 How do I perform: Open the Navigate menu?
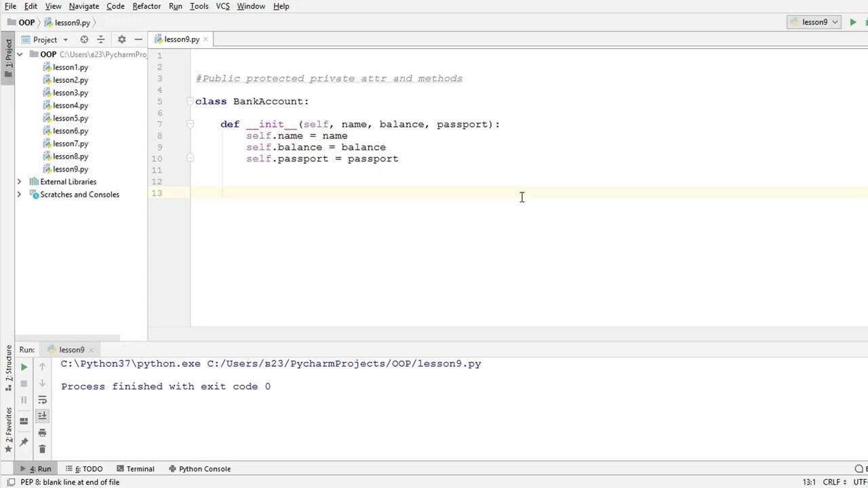(83, 6)
